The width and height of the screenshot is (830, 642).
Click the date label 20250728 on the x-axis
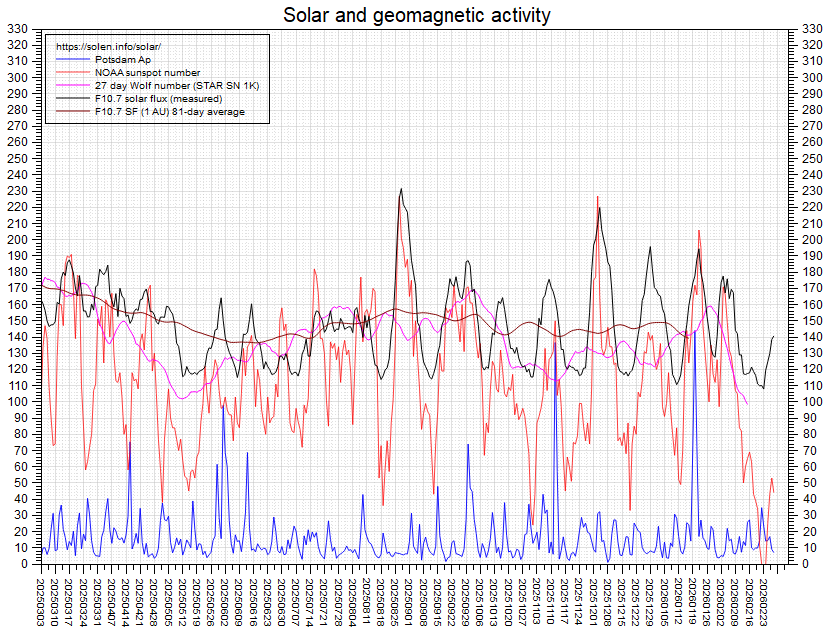click(338, 602)
